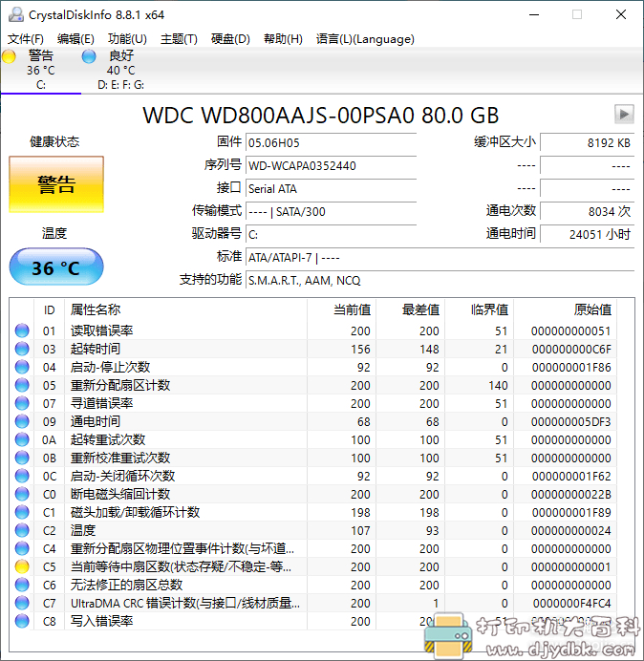644x661 pixels.
Task: Click the status dot of row C7 UltraDMA CRC
Action: point(22,603)
